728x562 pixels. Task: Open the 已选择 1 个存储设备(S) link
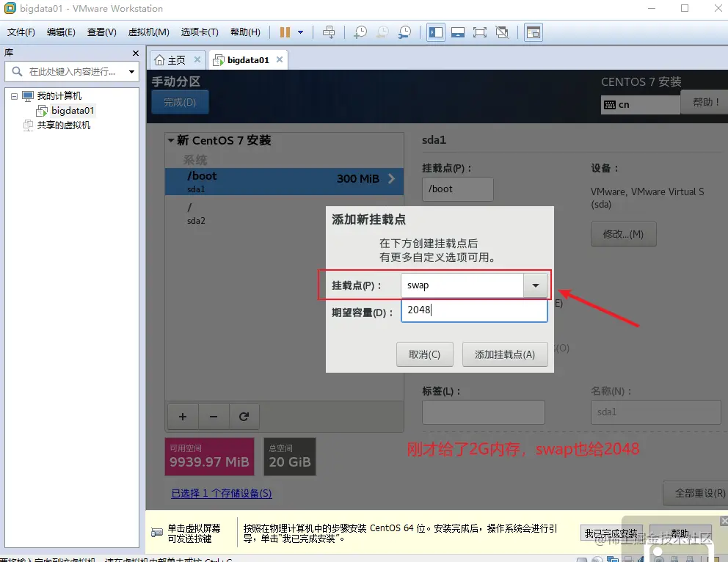coord(222,493)
